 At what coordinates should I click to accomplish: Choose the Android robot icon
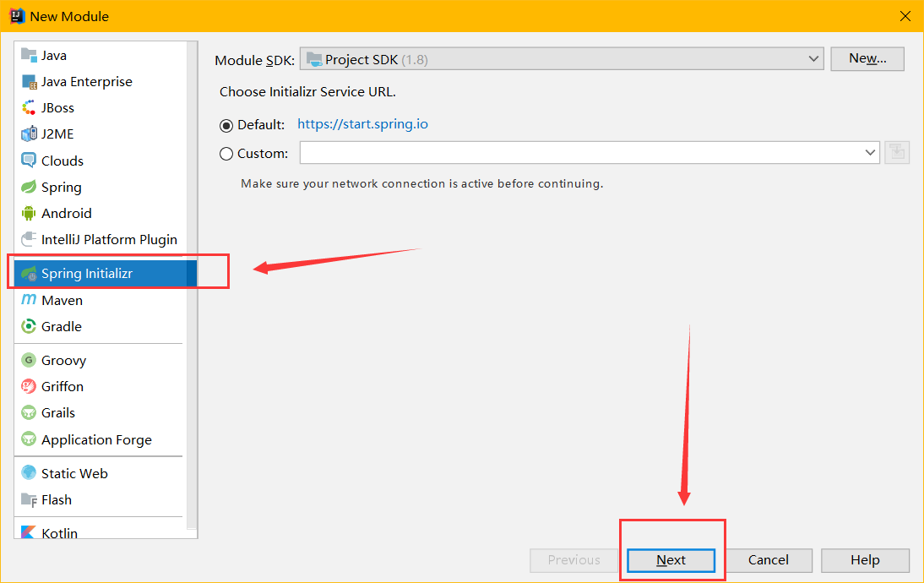point(28,213)
